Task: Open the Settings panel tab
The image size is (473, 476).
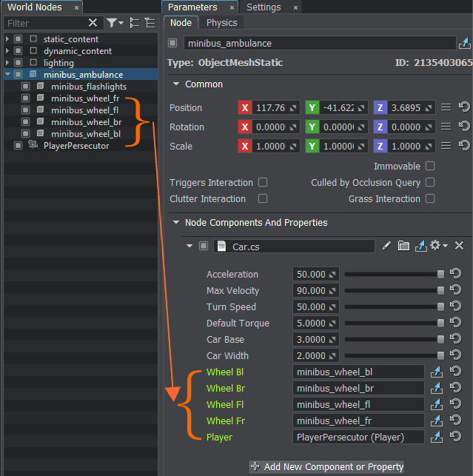Action: [x=264, y=7]
